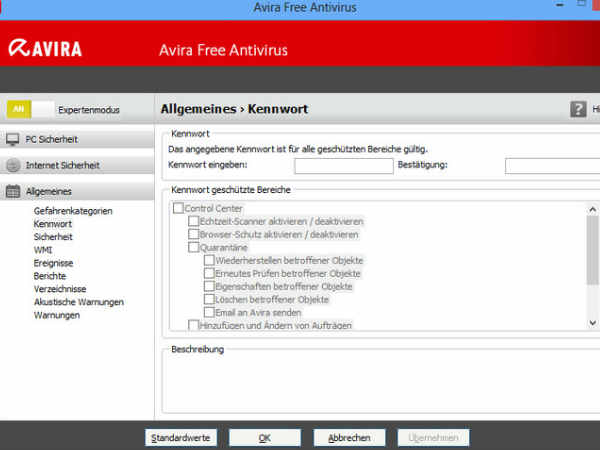
Task: Check the Quarantäne checkbox
Action: pyautogui.click(x=194, y=247)
